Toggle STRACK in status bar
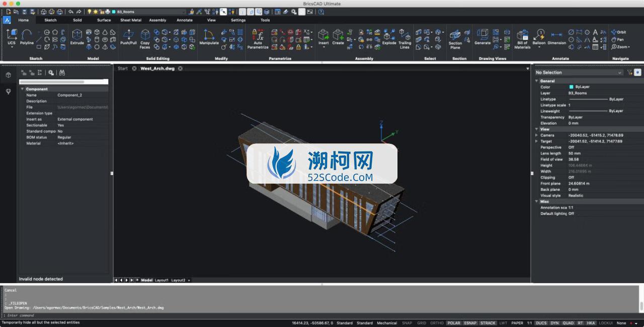The height and width of the screenshot is (327, 644). tap(488, 323)
